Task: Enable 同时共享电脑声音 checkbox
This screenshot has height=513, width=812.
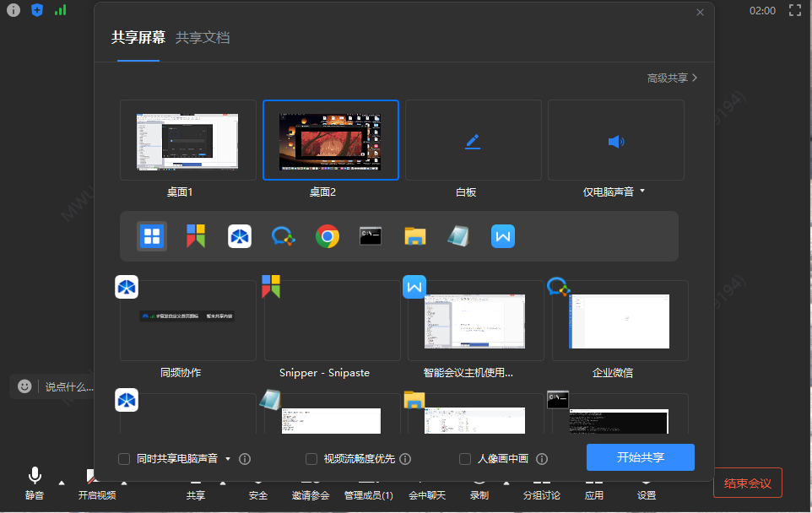Action: pyautogui.click(x=125, y=459)
